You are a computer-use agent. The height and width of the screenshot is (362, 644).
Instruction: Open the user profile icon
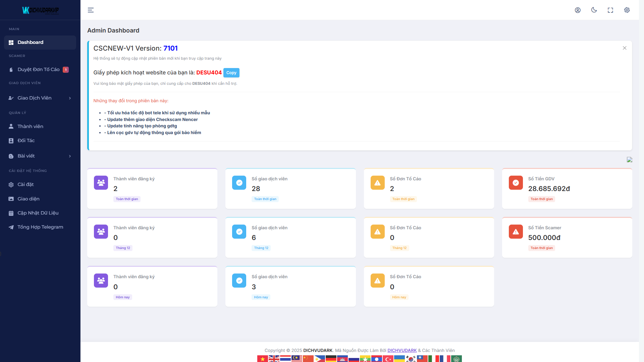coord(578,10)
